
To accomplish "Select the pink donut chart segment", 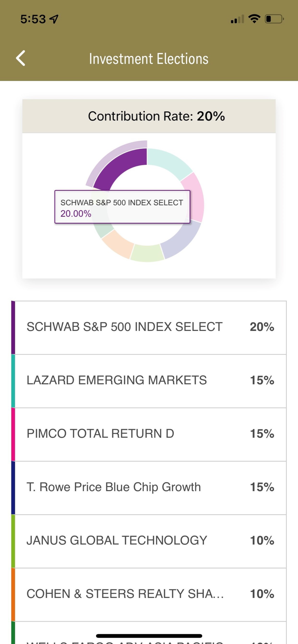I will pyautogui.click(x=194, y=197).
